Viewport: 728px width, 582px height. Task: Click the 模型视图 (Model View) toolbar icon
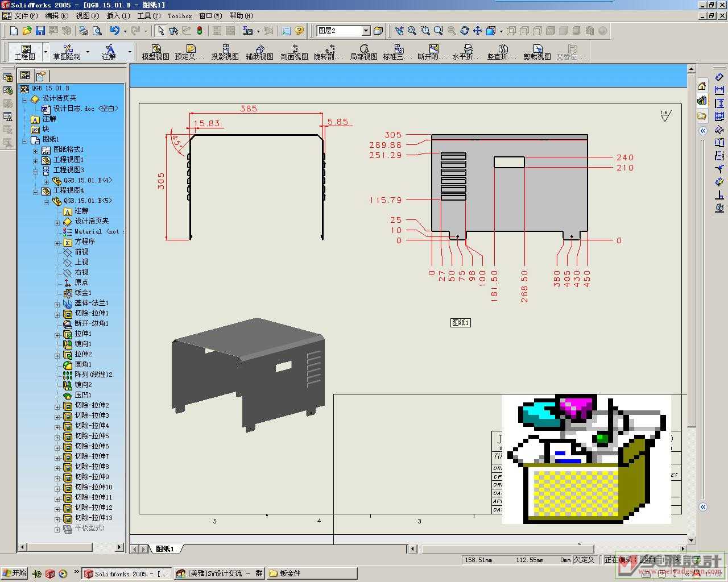[155, 51]
